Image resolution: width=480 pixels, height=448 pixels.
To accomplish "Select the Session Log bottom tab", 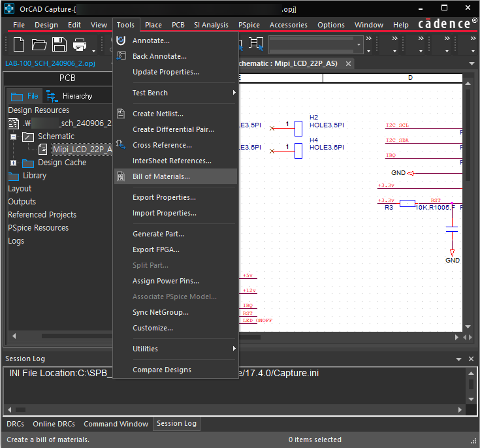I will pyautogui.click(x=176, y=423).
